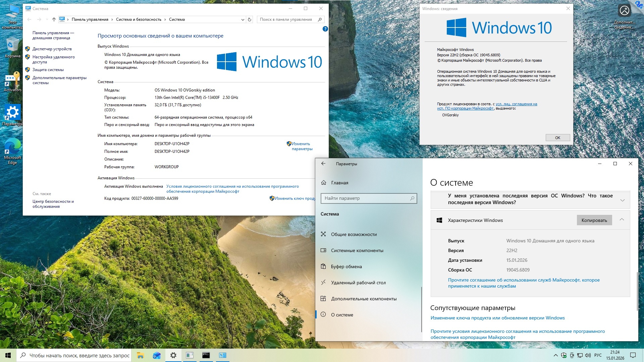Select Clipboard in Settings sidebar
Image resolution: width=644 pixels, height=362 pixels.
pos(346,266)
